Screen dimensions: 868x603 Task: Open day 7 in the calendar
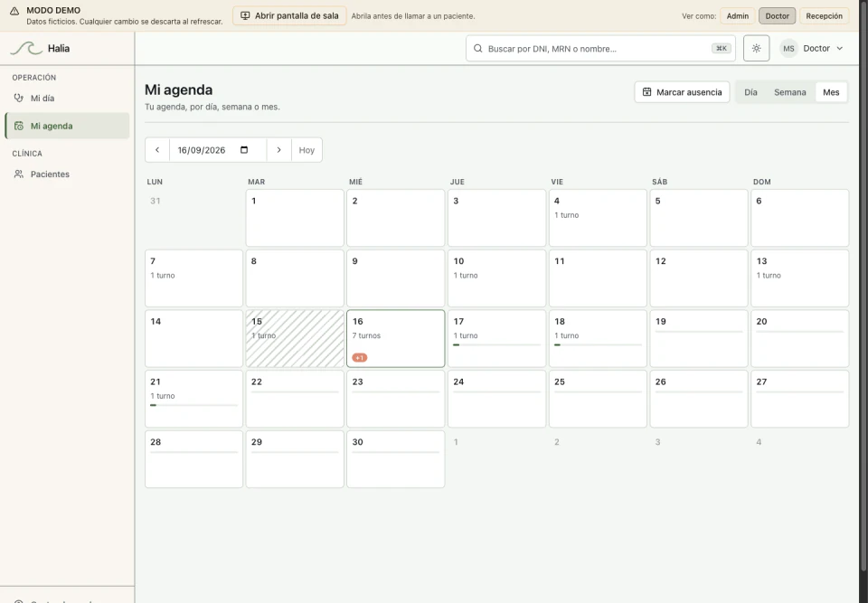pos(193,278)
